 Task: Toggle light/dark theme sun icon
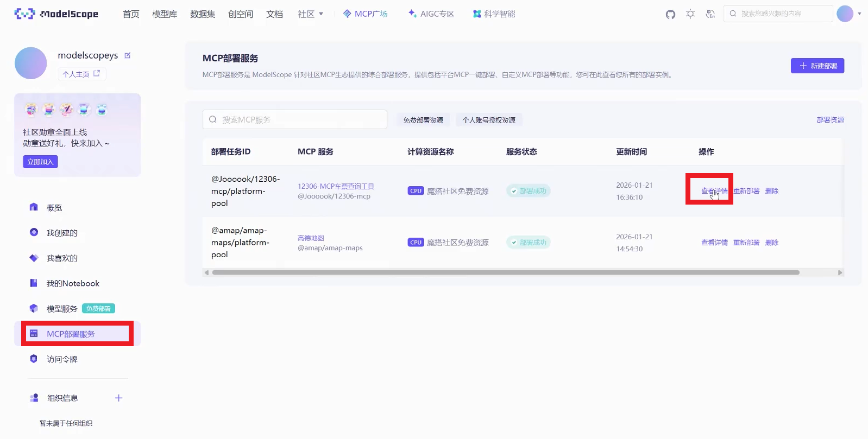coord(690,14)
